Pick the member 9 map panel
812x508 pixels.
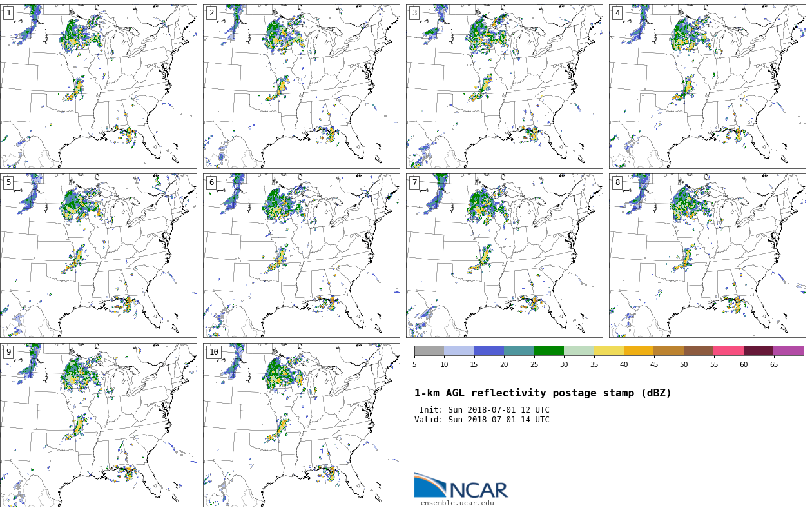pos(99,425)
